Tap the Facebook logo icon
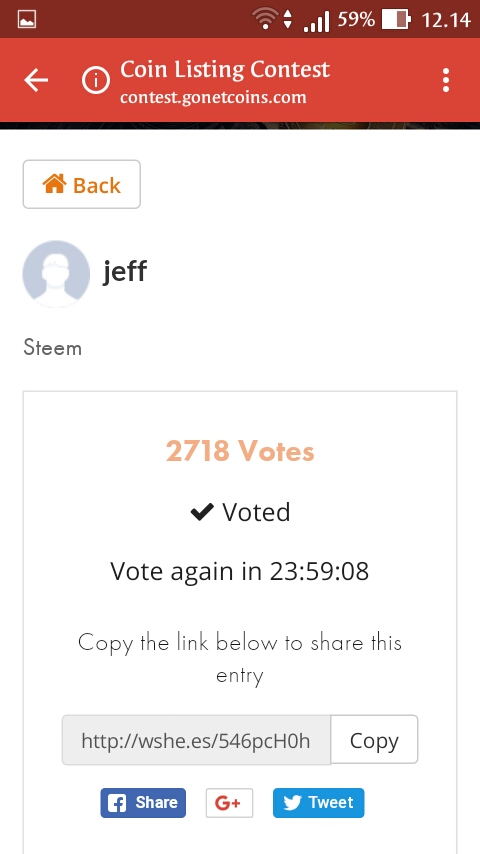The image size is (480, 854). click(117, 803)
